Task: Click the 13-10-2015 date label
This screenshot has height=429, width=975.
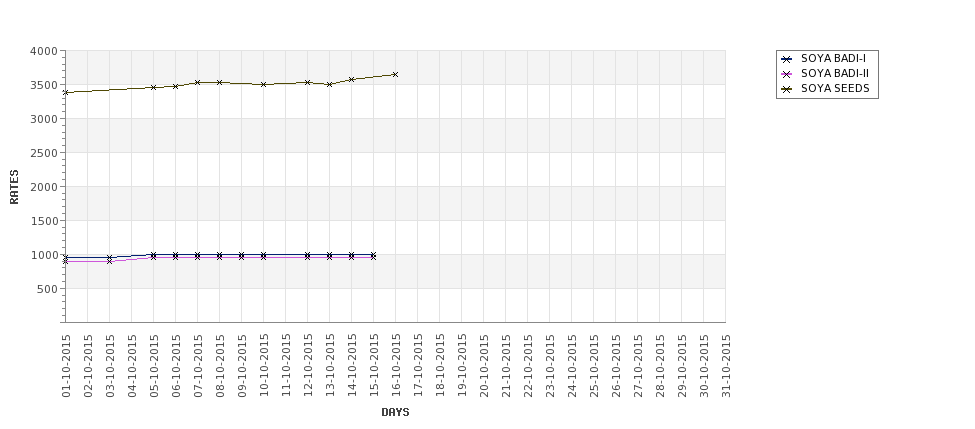Action: [x=330, y=366]
